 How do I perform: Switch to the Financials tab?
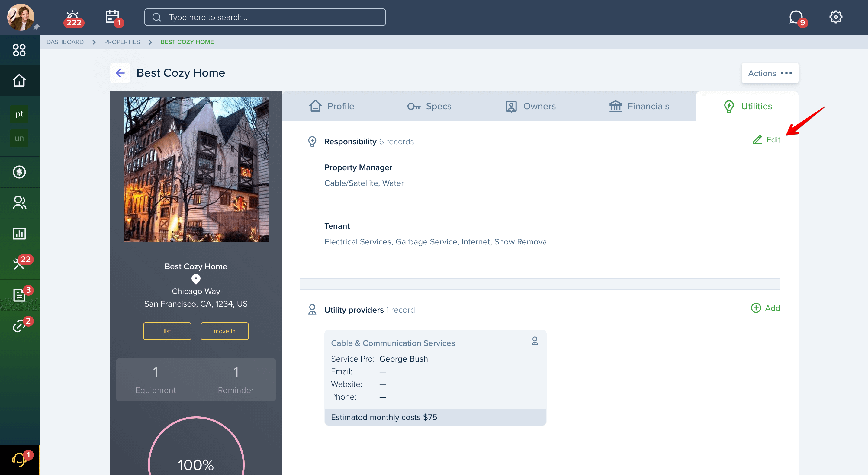point(639,106)
